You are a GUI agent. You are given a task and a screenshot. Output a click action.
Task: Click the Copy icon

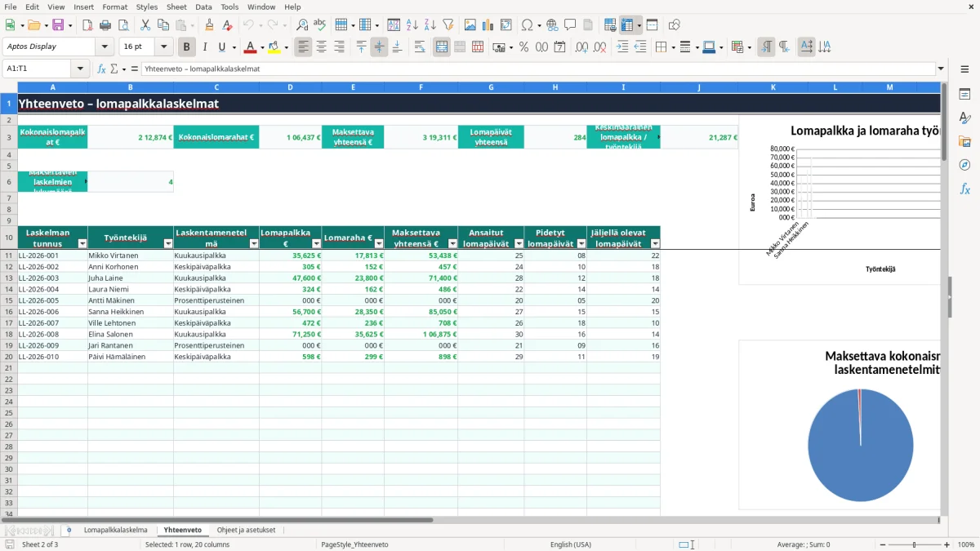pos(163,25)
